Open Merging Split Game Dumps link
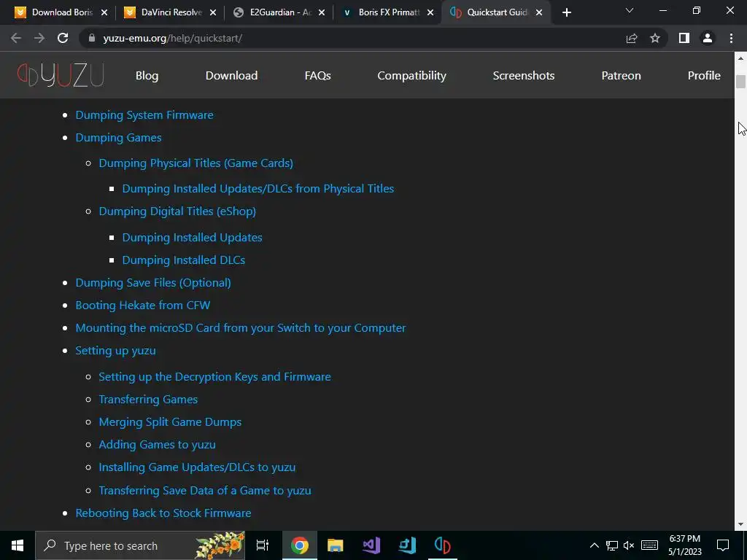Image resolution: width=747 pixels, height=560 pixels. (x=170, y=422)
